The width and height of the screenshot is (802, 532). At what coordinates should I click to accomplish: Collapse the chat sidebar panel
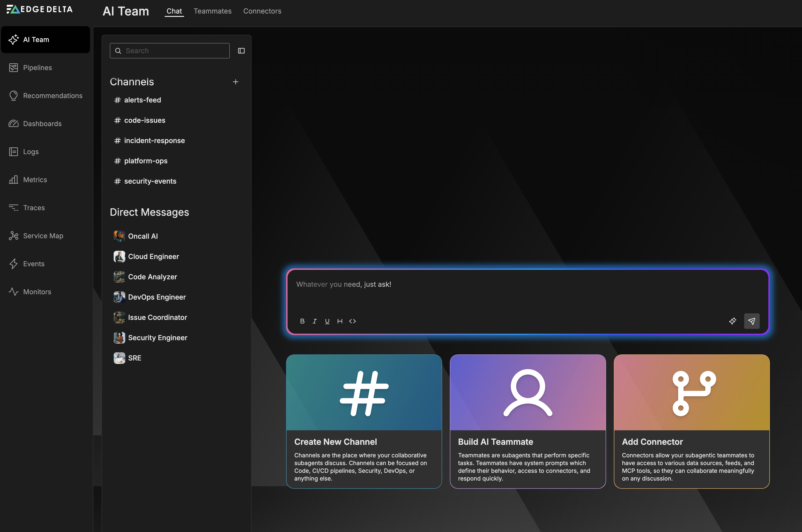tap(241, 50)
